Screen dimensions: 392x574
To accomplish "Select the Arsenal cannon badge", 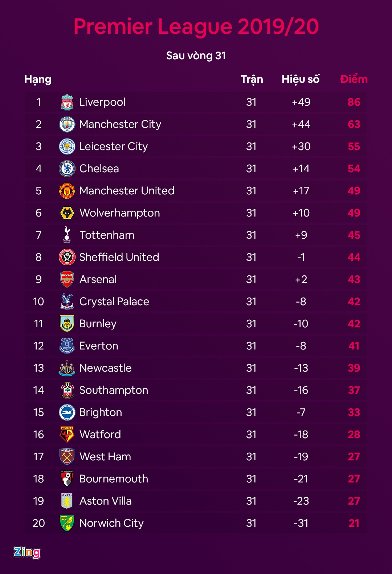I will pyautogui.click(x=67, y=279).
